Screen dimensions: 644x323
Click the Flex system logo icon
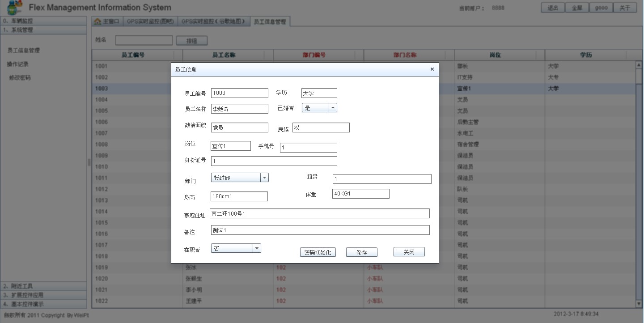pos(15,8)
